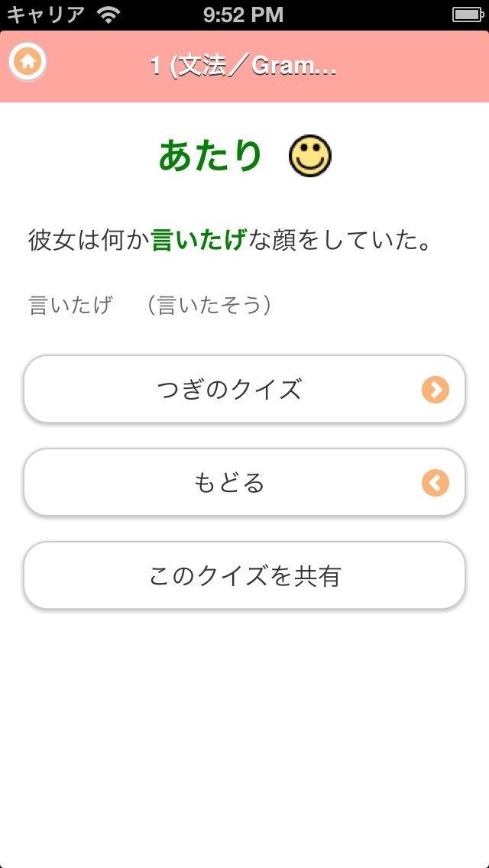Tap the hint text （言いたそう）
This screenshot has width=489, height=868.
[x=209, y=306]
